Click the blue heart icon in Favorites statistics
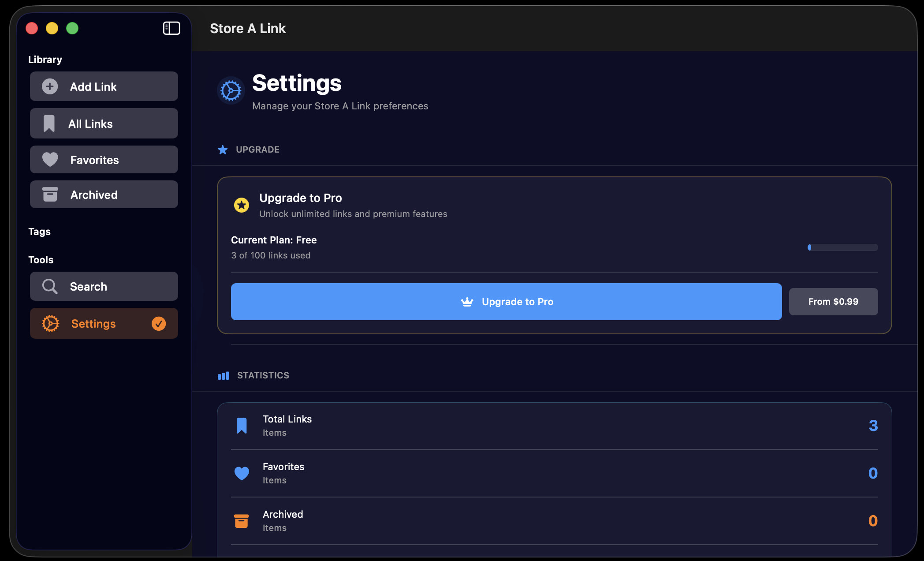The width and height of the screenshot is (924, 561). coord(242,473)
